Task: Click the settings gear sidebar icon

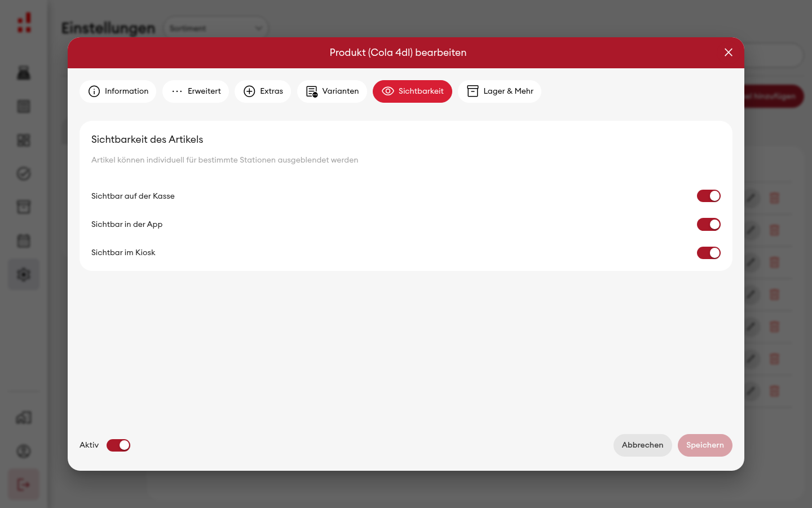Action: coord(24,275)
